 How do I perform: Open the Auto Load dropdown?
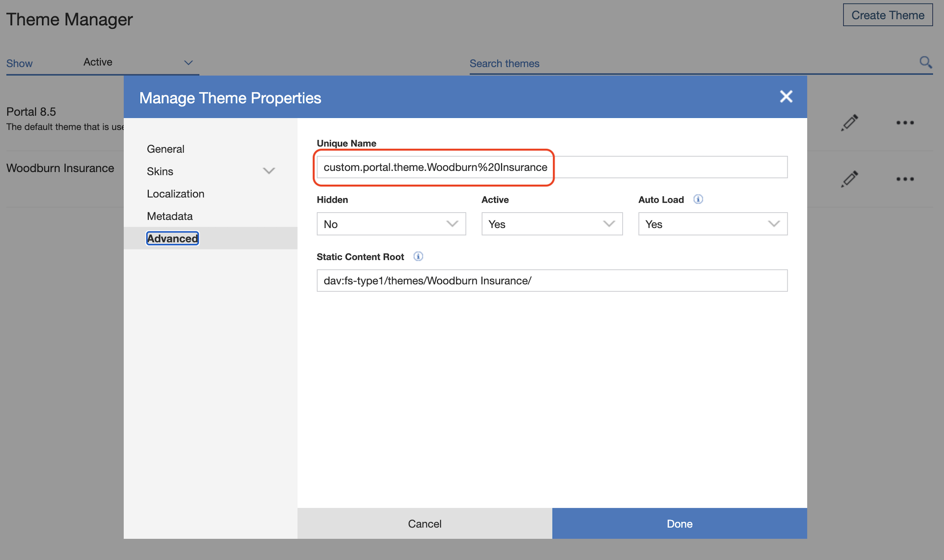(712, 224)
